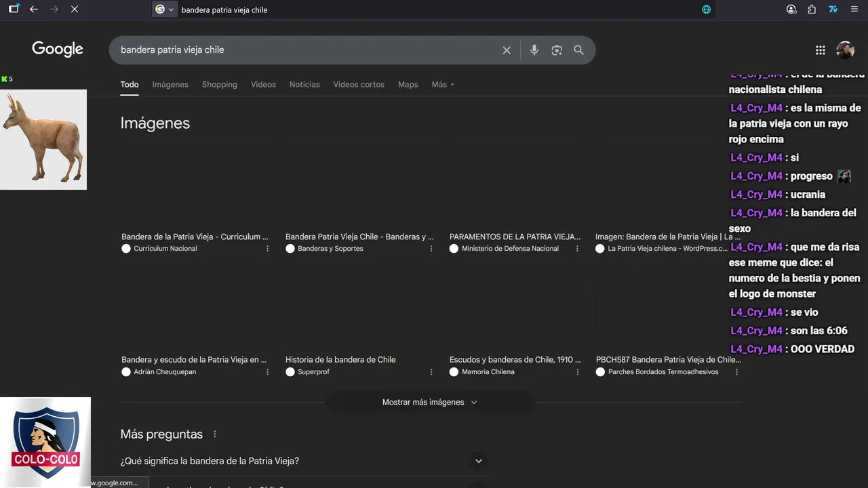
Task: Click the Banderas y Soportes source label
Action: pyautogui.click(x=330, y=249)
